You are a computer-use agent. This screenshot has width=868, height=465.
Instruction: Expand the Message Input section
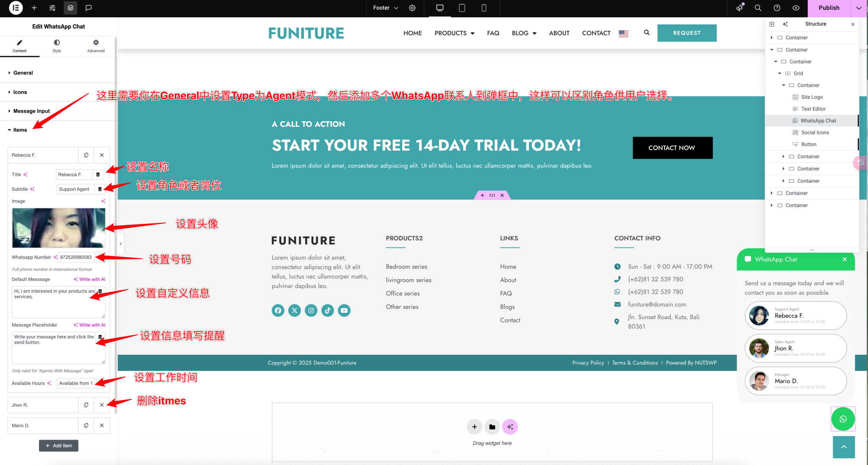[31, 111]
